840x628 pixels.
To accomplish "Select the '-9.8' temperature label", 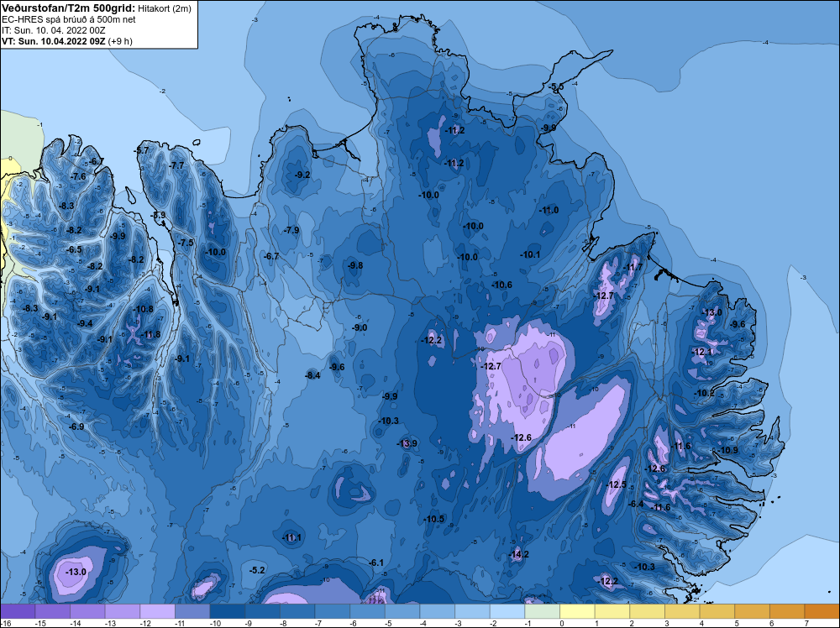I will point(354,265).
